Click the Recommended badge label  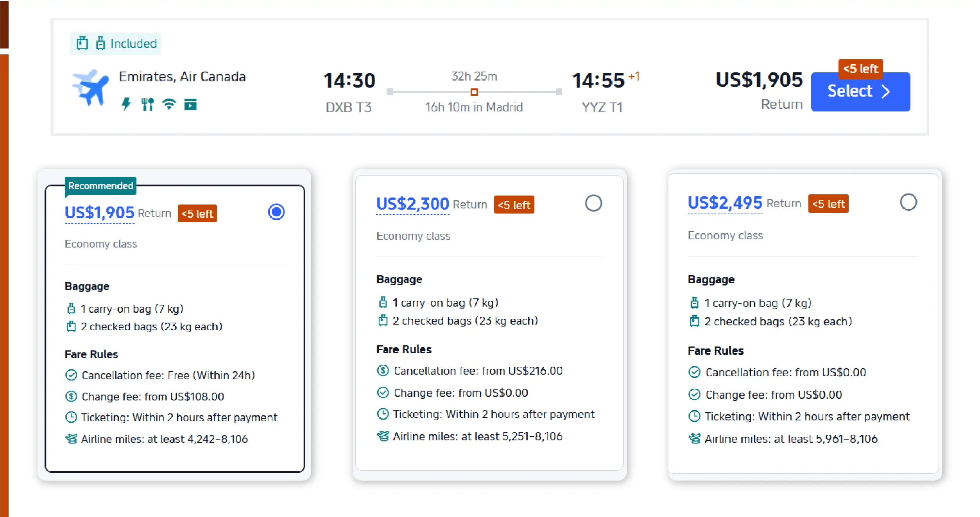click(x=100, y=185)
